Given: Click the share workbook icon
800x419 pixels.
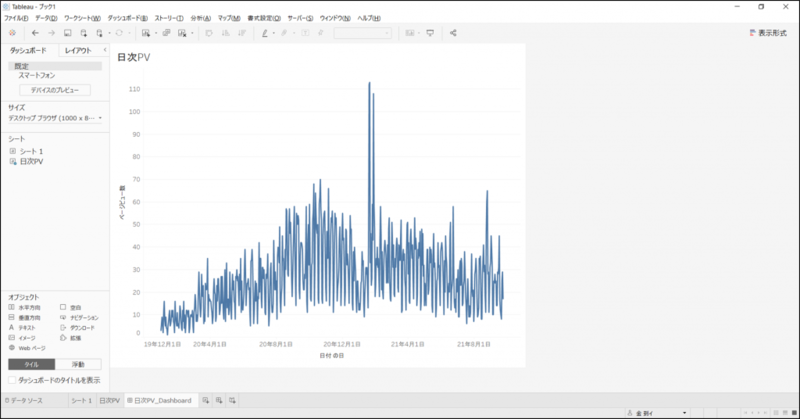Looking at the screenshot, I should point(453,33).
